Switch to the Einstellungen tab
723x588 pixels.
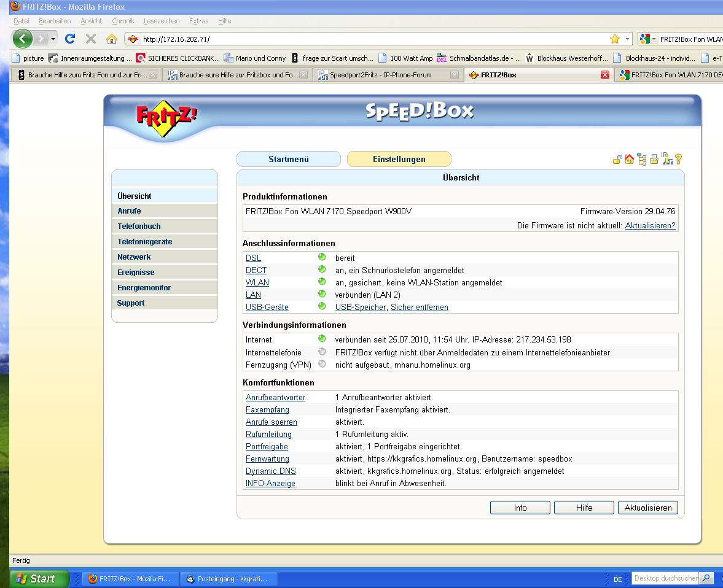pos(399,159)
